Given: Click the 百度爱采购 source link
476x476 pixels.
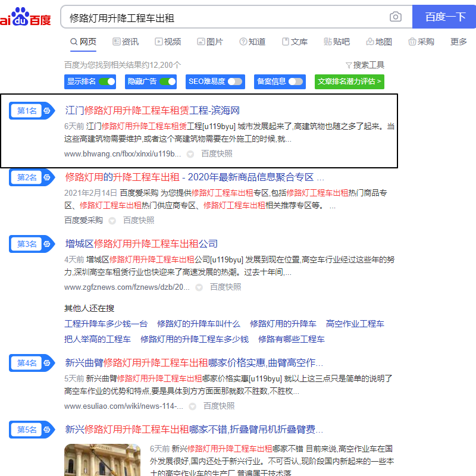Looking at the screenshot, I should [x=83, y=220].
